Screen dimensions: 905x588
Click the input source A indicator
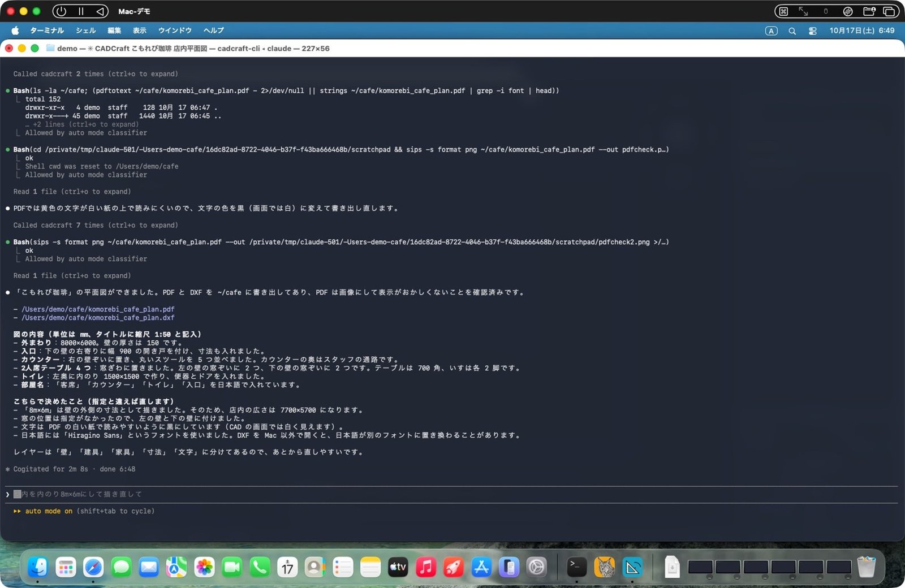point(772,31)
